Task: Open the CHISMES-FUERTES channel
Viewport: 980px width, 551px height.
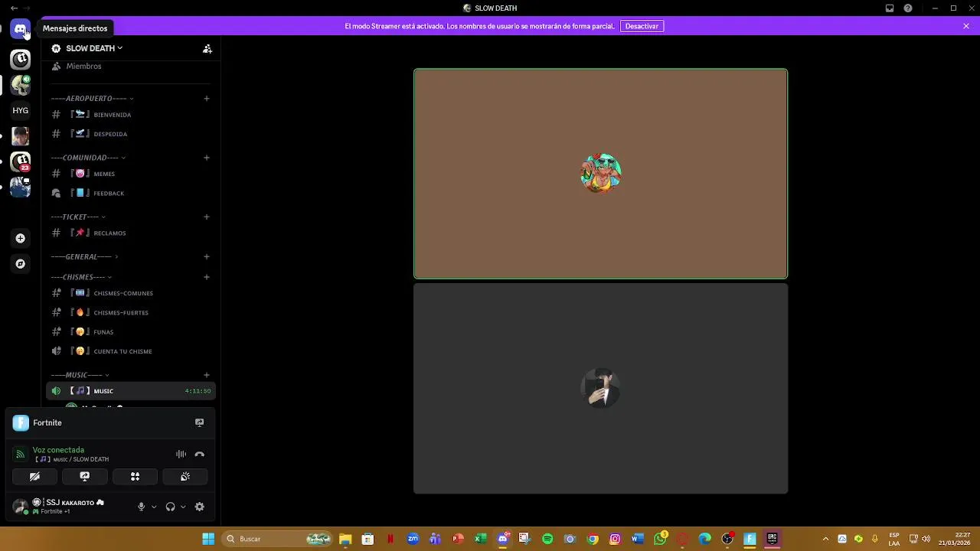Action: (x=130, y=312)
